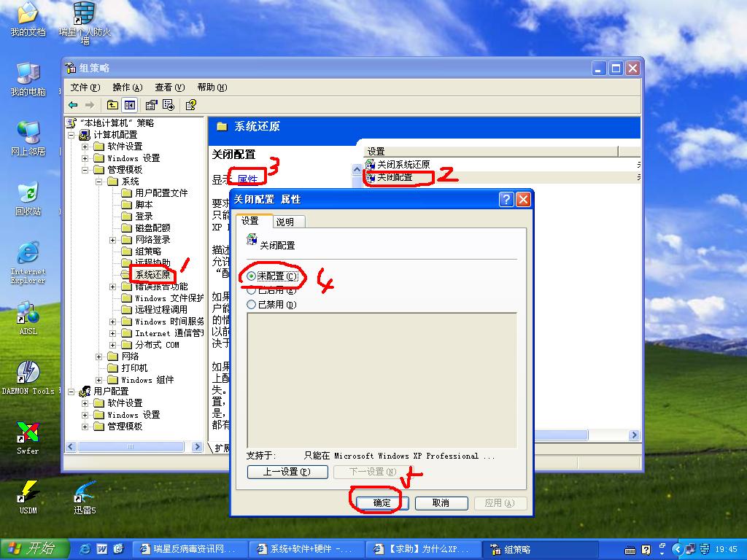
Task: Toggle the Show/Hide console tree icon
Action: [130, 105]
